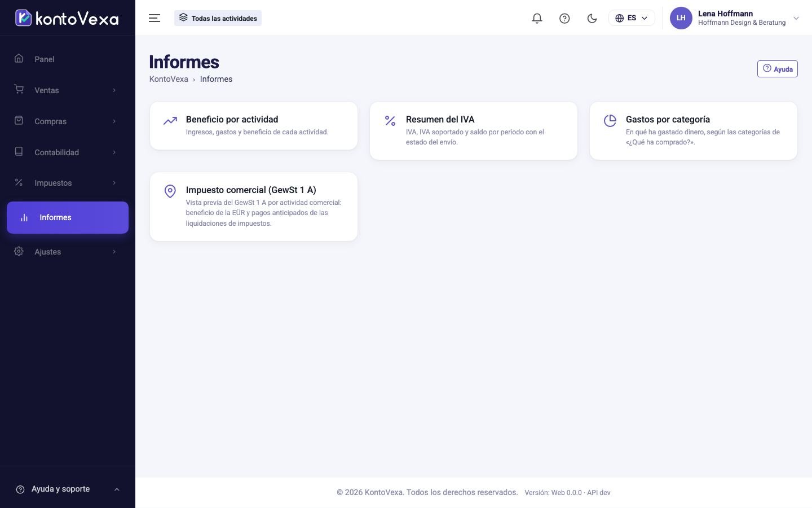812x508 pixels.
Task: Click the pie chart icon on Gastos card
Action: (610, 121)
